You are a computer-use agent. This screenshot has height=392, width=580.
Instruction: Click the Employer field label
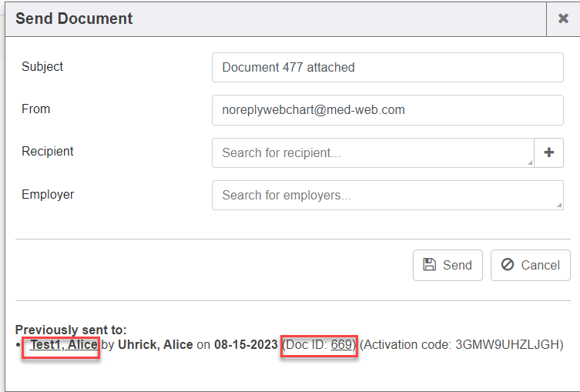[48, 195]
